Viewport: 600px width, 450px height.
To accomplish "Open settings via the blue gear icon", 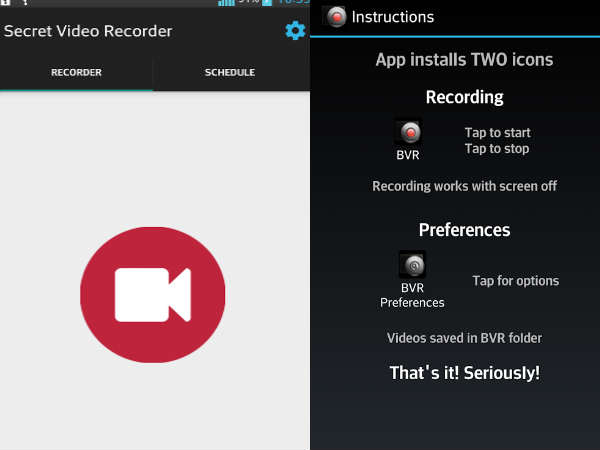I will tap(295, 31).
